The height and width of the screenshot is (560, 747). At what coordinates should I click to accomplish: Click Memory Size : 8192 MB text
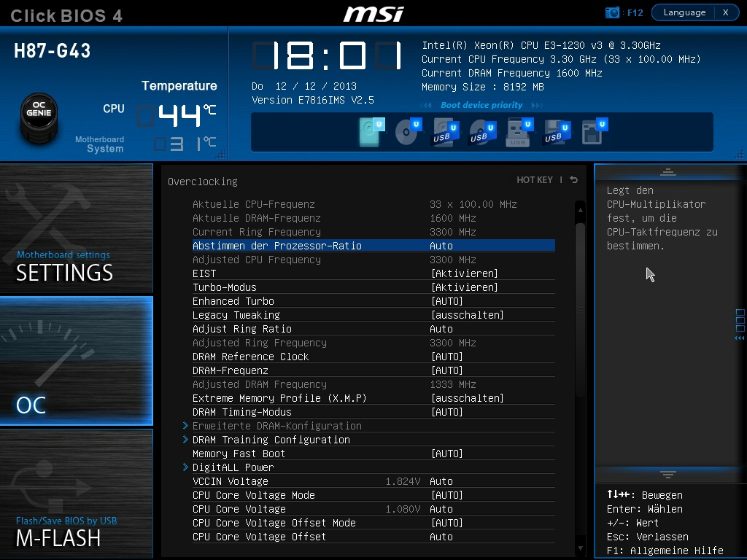pos(483,87)
